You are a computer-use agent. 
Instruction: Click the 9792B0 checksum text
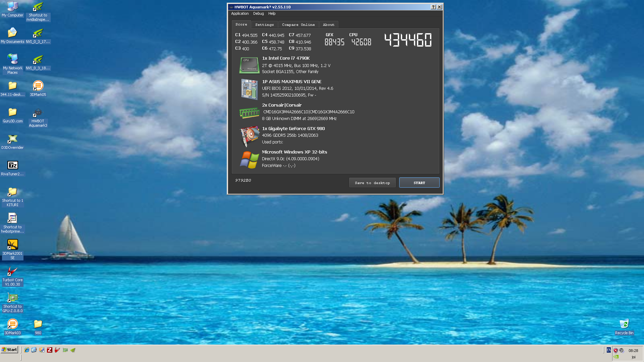pyautogui.click(x=243, y=180)
